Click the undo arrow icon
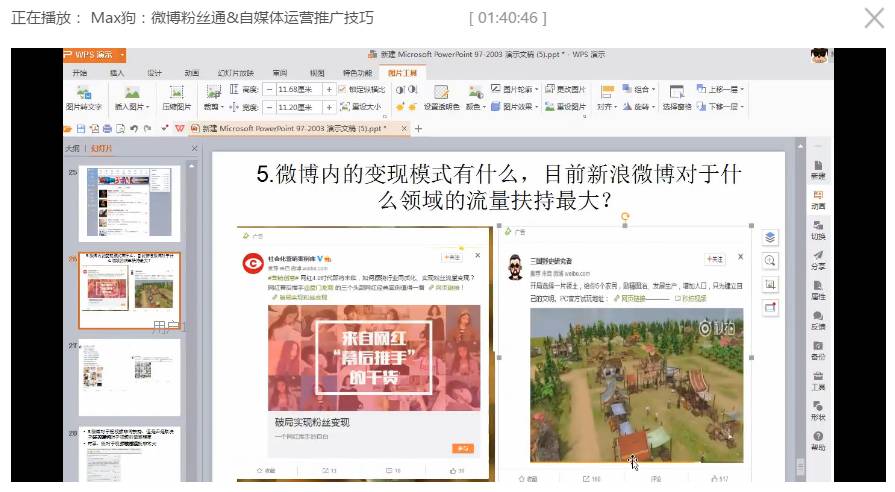This screenshot has height=492, width=895. pos(134,129)
